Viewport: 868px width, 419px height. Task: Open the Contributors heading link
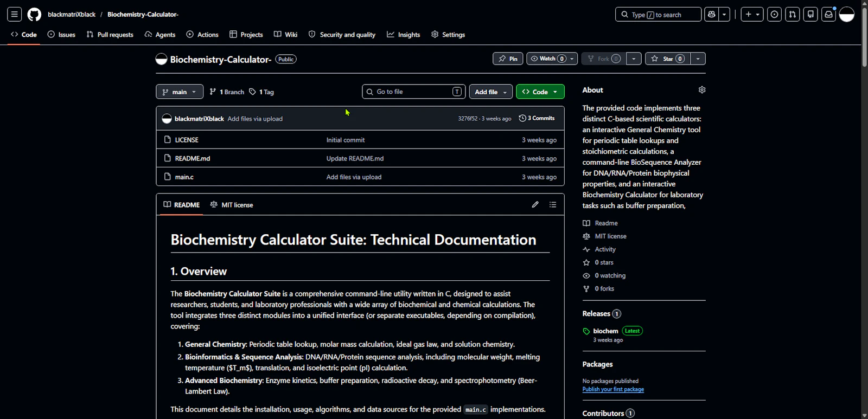tap(608, 414)
